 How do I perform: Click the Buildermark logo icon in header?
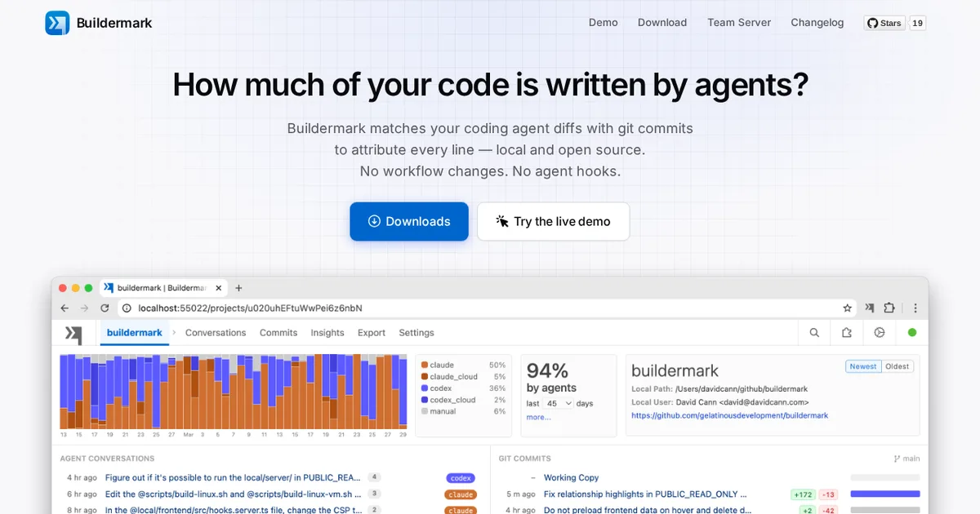click(x=57, y=23)
